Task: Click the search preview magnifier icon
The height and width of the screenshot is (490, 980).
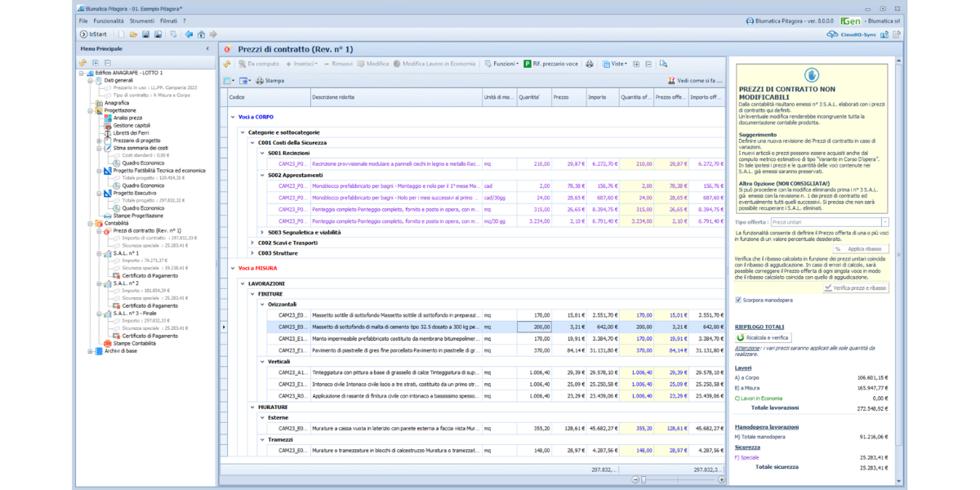Action: tap(664, 64)
